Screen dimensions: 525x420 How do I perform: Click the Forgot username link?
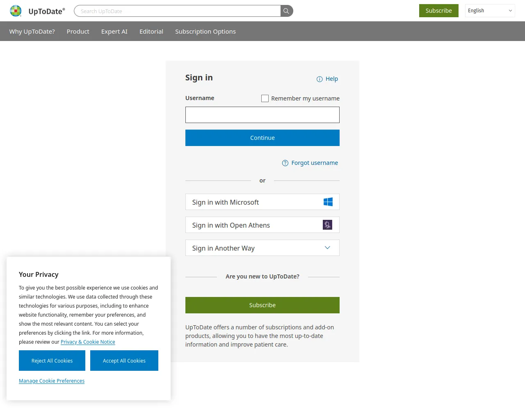point(315,163)
